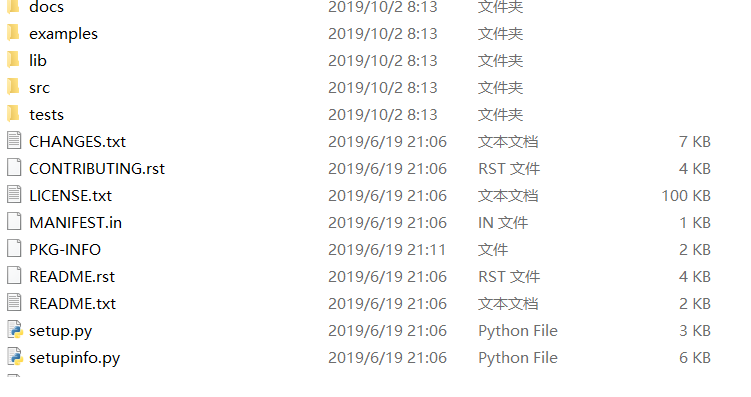Select the examples folder icon
Screen dimensions: 751x397
coord(14,33)
